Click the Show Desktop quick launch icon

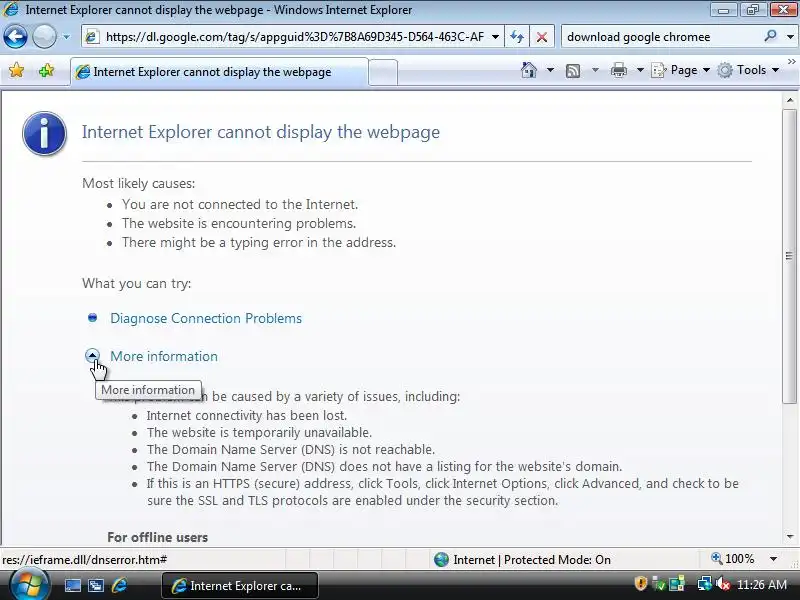(72, 585)
